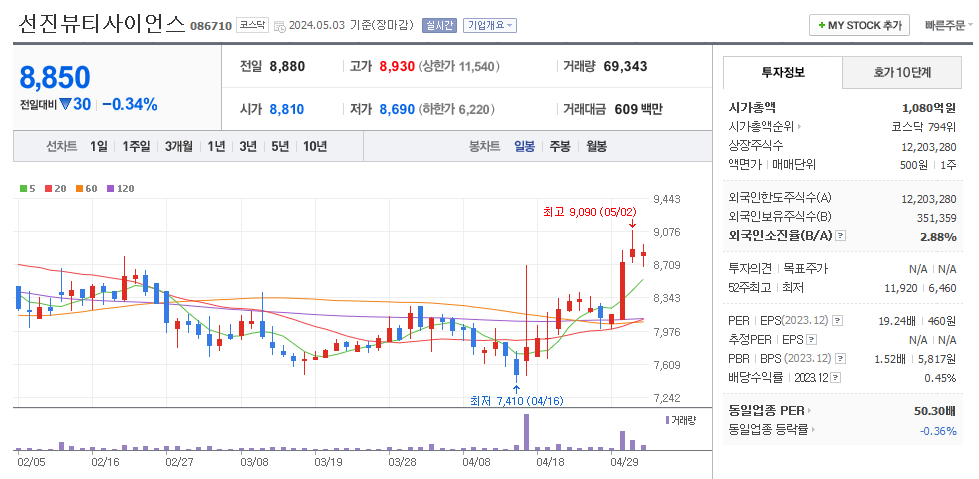Click the 거래량 volume legend
The image size is (979, 479).
[681, 420]
